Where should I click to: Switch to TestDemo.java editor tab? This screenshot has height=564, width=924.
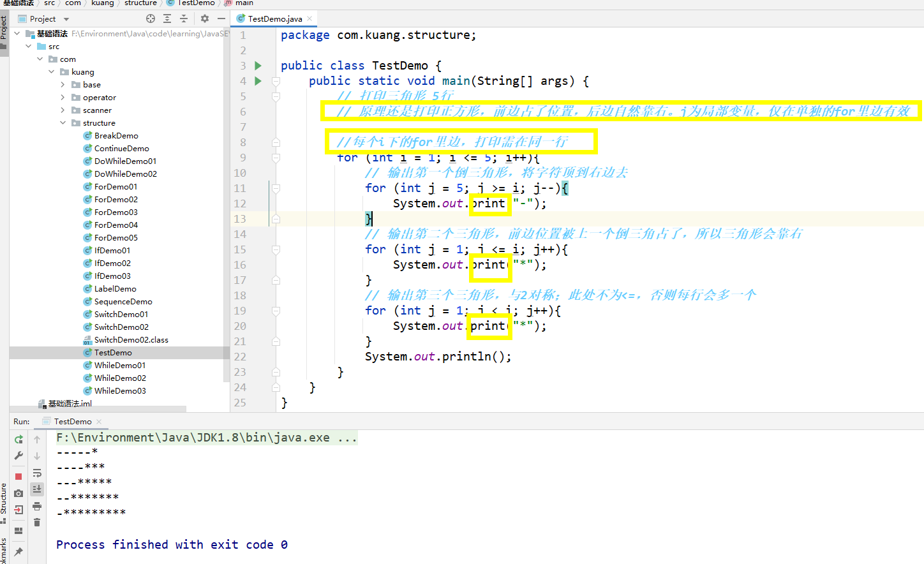pos(274,19)
